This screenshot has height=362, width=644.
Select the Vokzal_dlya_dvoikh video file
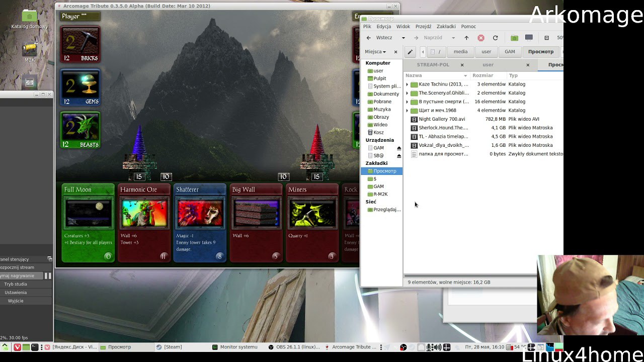click(443, 145)
